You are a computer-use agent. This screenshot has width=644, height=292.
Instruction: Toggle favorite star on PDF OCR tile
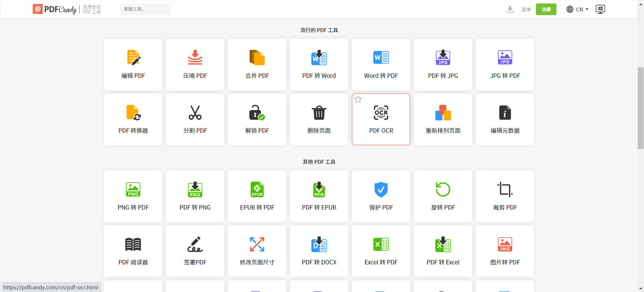tap(358, 100)
